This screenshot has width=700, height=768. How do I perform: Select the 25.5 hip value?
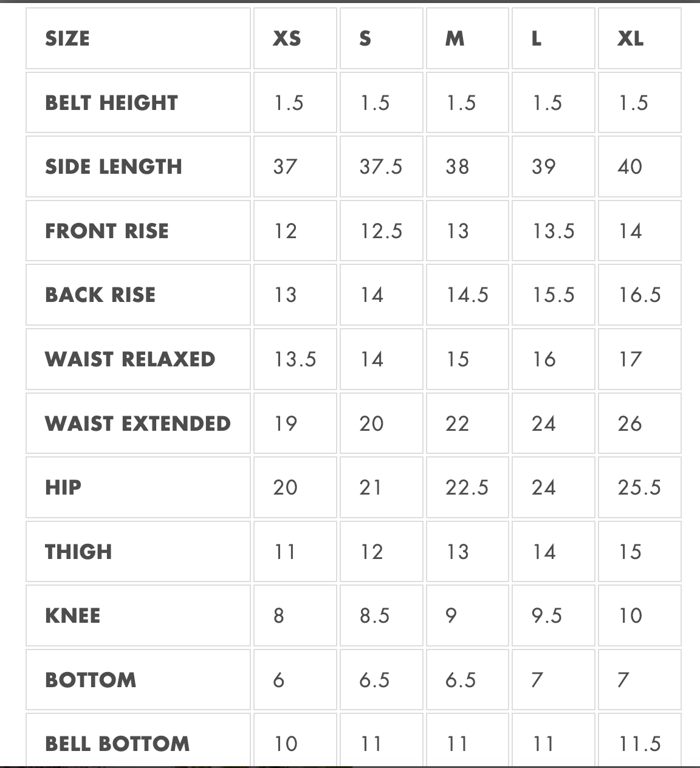(x=640, y=487)
